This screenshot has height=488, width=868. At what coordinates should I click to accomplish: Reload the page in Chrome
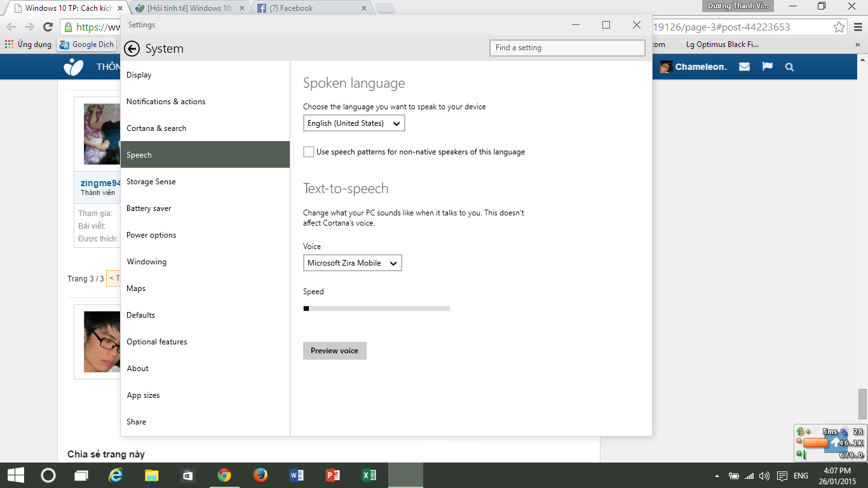48,27
